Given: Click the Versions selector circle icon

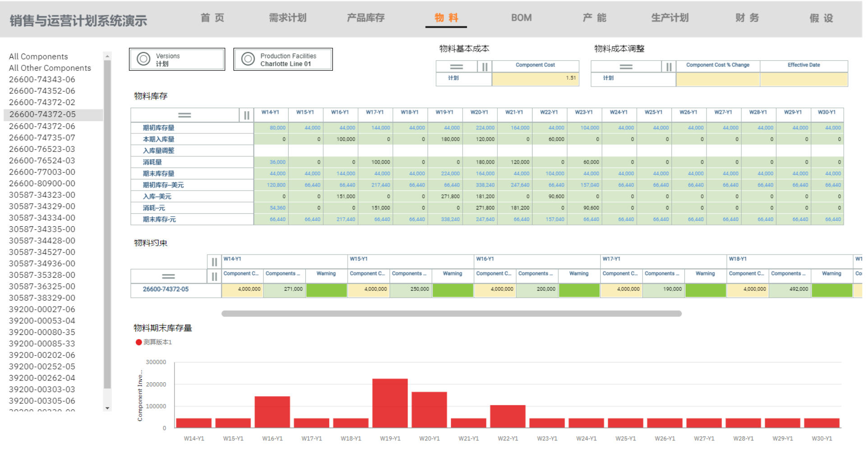Looking at the screenshot, I should click(143, 59).
